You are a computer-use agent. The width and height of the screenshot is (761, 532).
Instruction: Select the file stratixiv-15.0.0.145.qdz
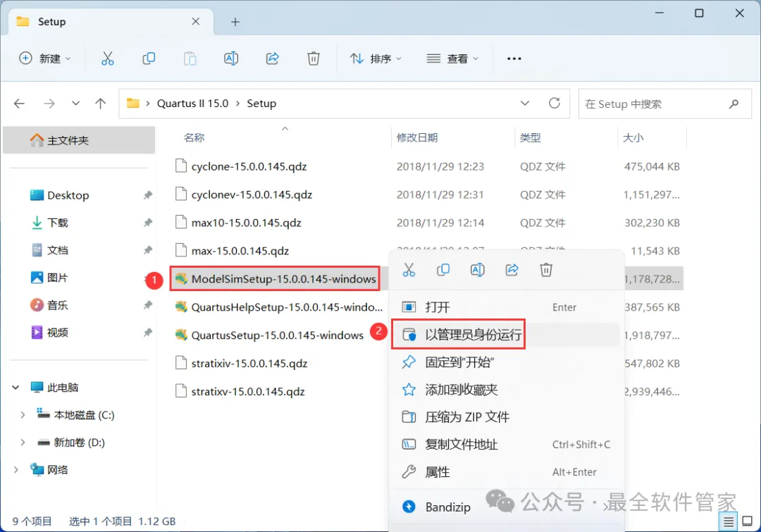click(249, 364)
